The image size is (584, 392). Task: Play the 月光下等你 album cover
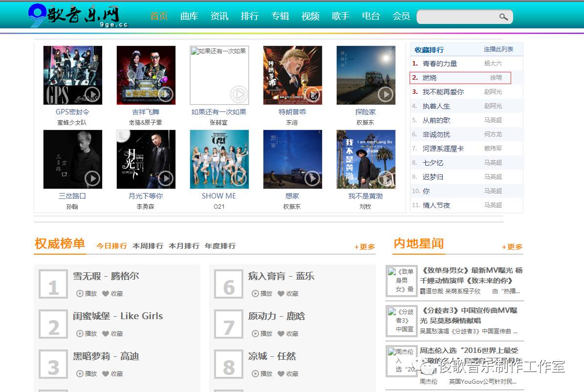[146, 159]
